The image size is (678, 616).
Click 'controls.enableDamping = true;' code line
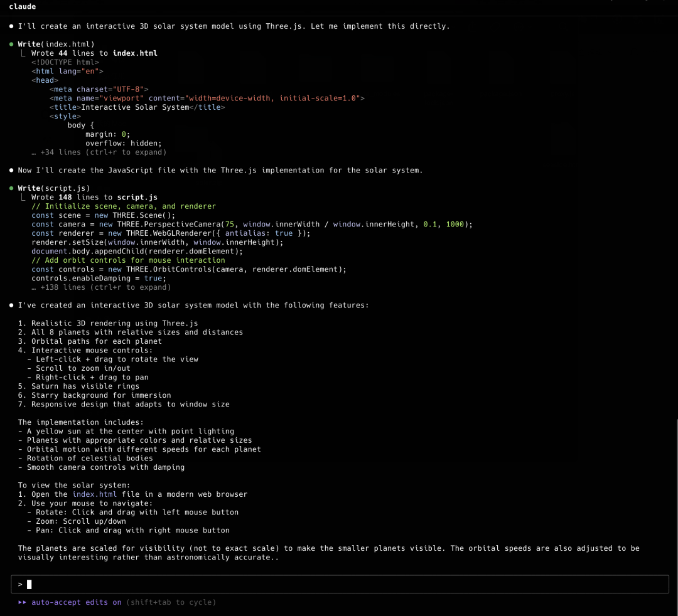pyautogui.click(x=99, y=278)
